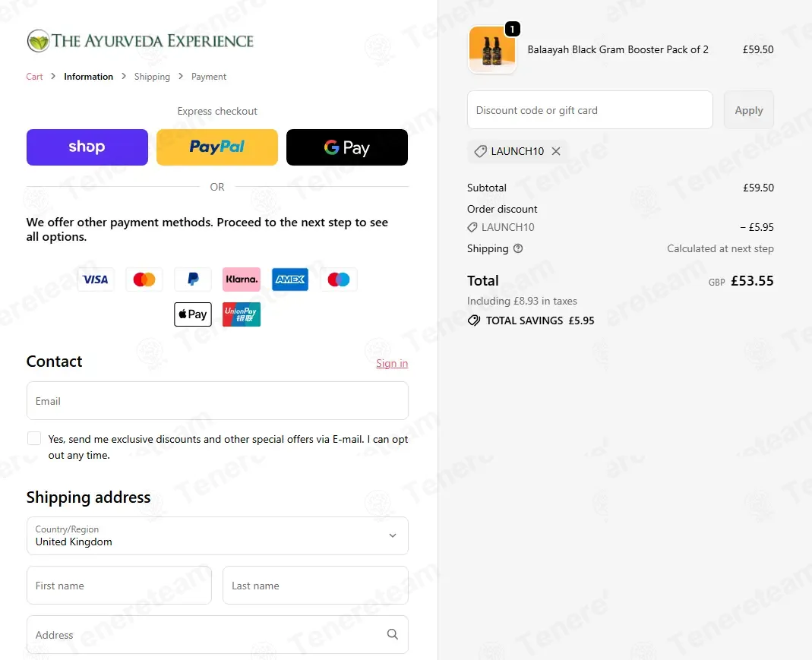Click the Total Savings tag icon

click(x=474, y=321)
